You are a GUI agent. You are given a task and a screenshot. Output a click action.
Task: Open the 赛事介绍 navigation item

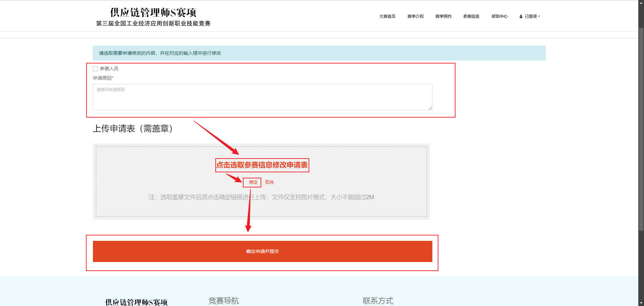pyautogui.click(x=415, y=16)
